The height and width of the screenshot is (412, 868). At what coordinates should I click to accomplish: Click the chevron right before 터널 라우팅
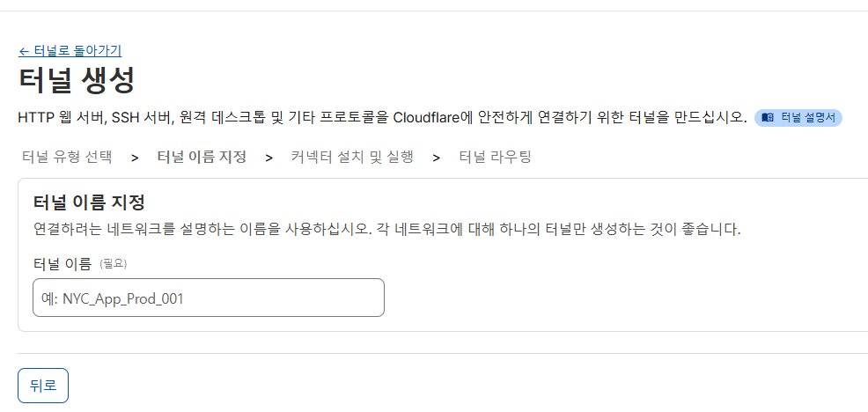pos(437,158)
